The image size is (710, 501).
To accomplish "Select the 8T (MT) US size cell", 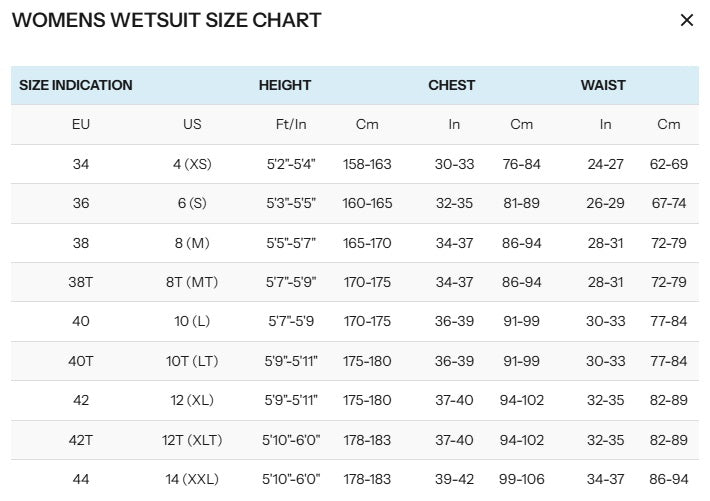I will tap(192, 282).
